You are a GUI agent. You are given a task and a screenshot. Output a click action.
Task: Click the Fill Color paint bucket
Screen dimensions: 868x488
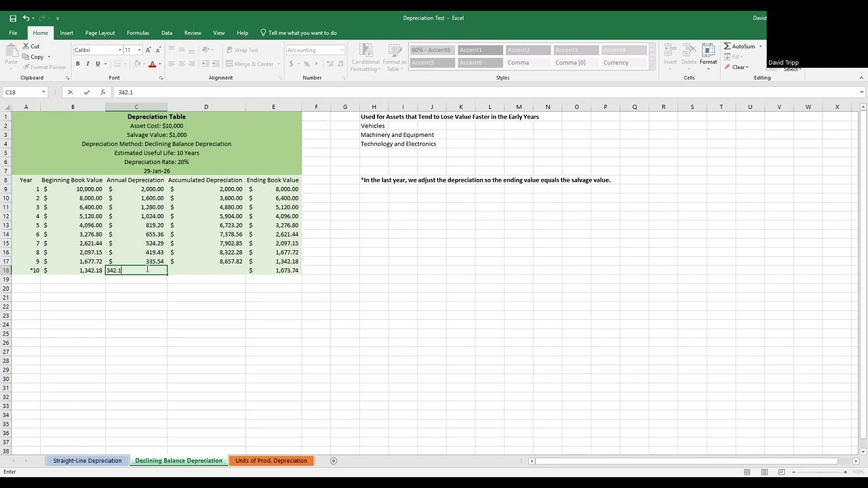(137, 64)
